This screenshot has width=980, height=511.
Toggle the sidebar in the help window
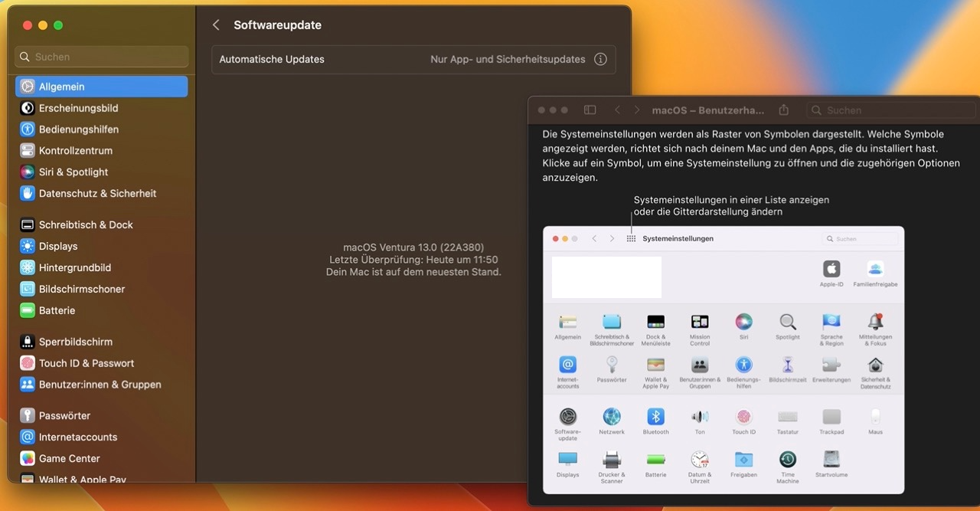[590, 110]
